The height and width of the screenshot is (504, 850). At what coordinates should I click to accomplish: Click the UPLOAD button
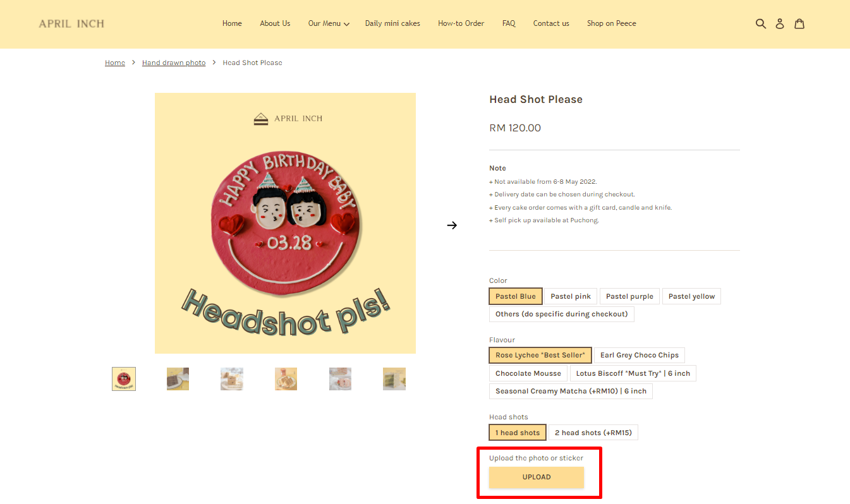click(x=537, y=477)
